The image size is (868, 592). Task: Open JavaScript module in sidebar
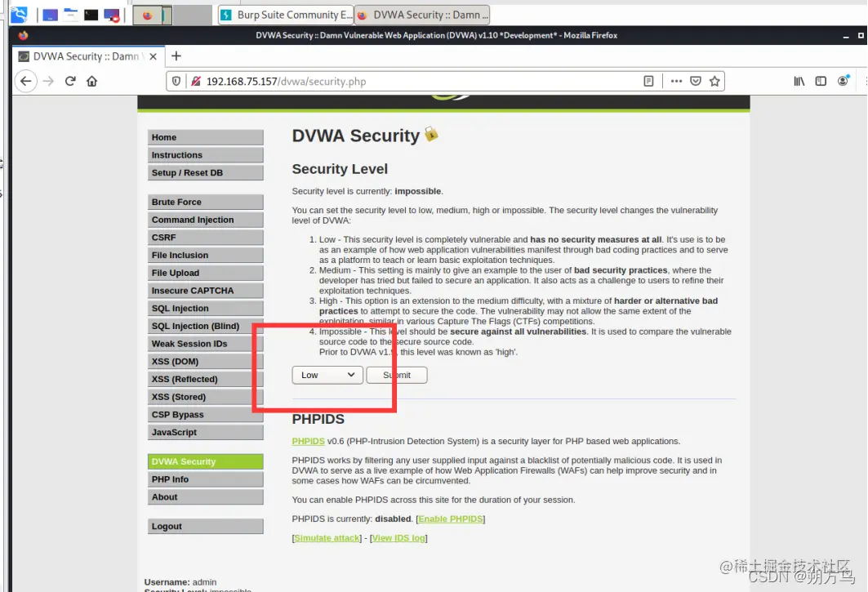[x=206, y=433]
